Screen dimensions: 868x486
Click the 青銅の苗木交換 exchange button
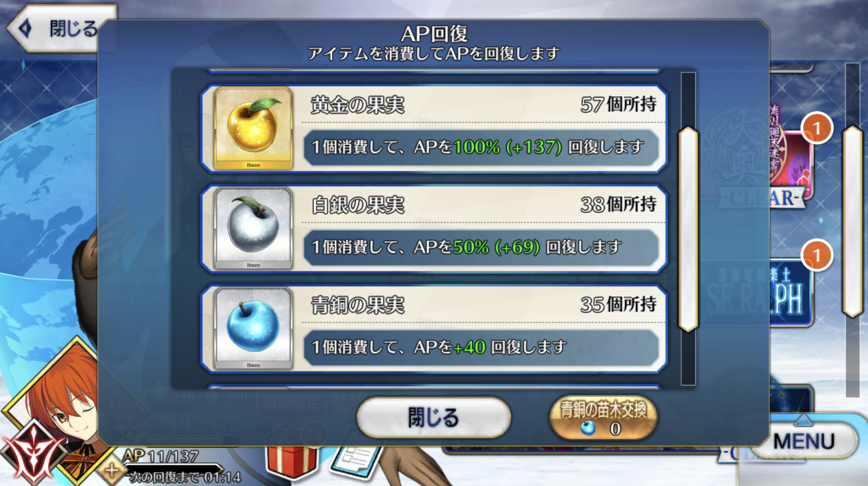point(603,418)
